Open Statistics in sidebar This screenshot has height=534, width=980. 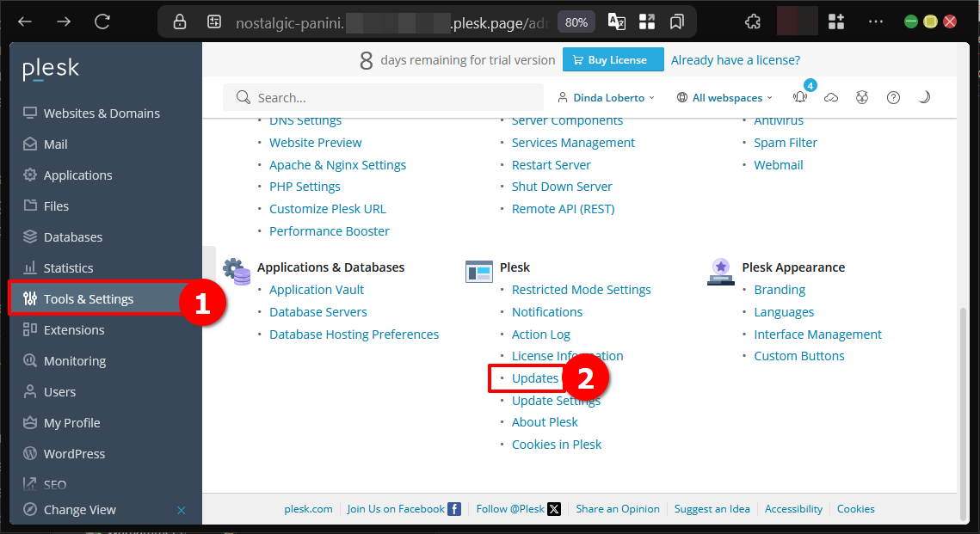[x=59, y=268]
